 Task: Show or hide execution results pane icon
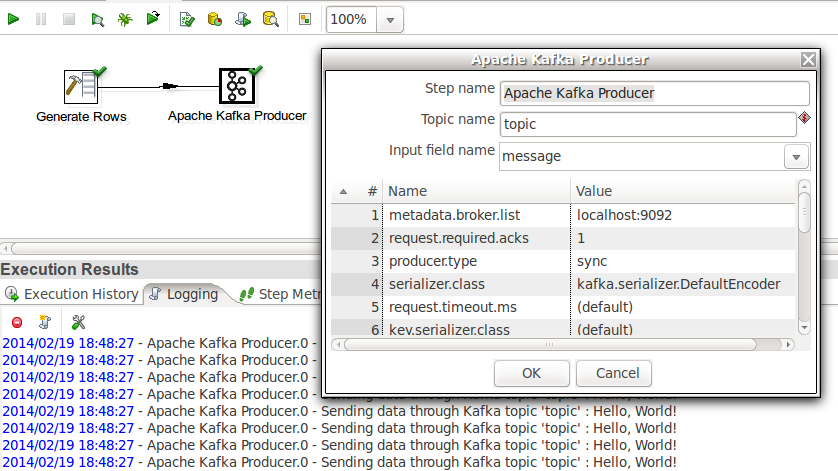305,20
